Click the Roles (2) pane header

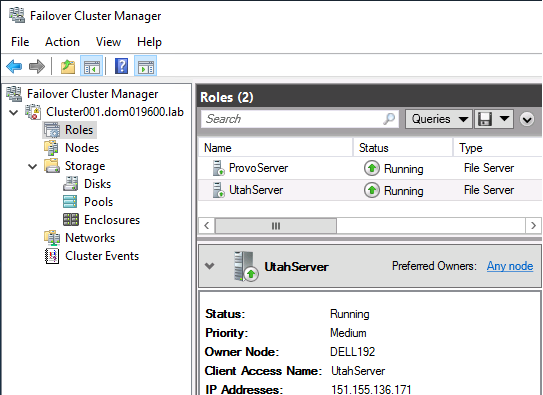(369, 97)
